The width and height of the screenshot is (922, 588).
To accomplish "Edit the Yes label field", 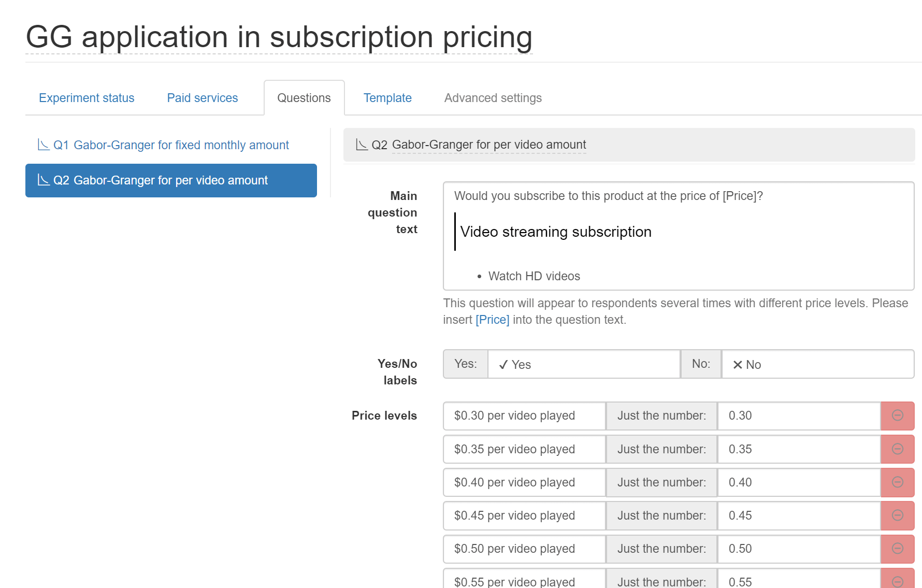I will 584,364.
